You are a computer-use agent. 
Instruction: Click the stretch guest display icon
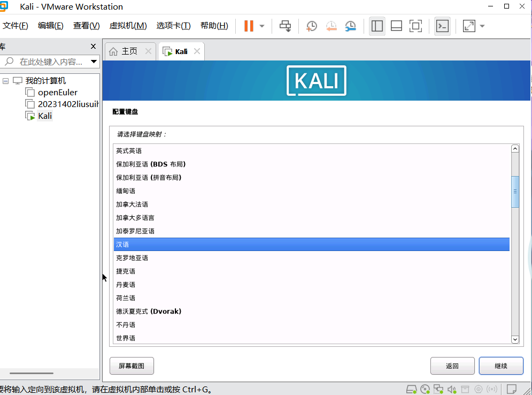point(469,26)
